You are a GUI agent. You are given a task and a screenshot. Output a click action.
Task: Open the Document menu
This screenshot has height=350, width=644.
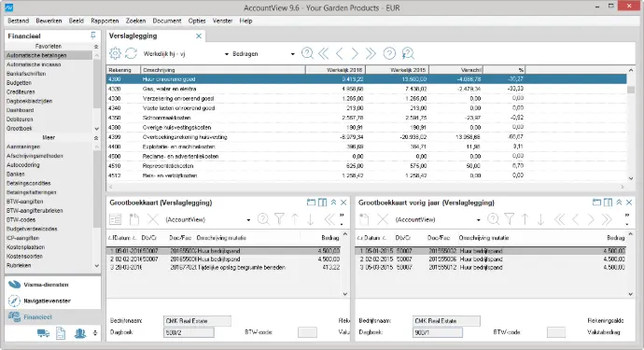point(167,21)
